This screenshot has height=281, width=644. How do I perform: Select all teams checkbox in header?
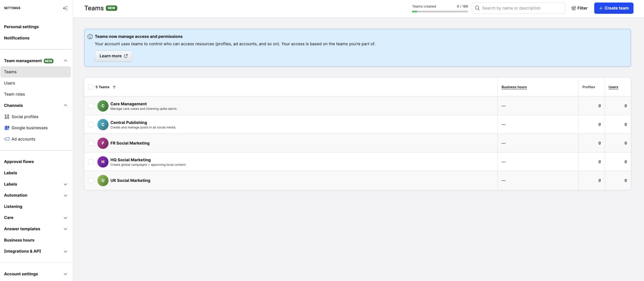pyautogui.click(x=91, y=87)
